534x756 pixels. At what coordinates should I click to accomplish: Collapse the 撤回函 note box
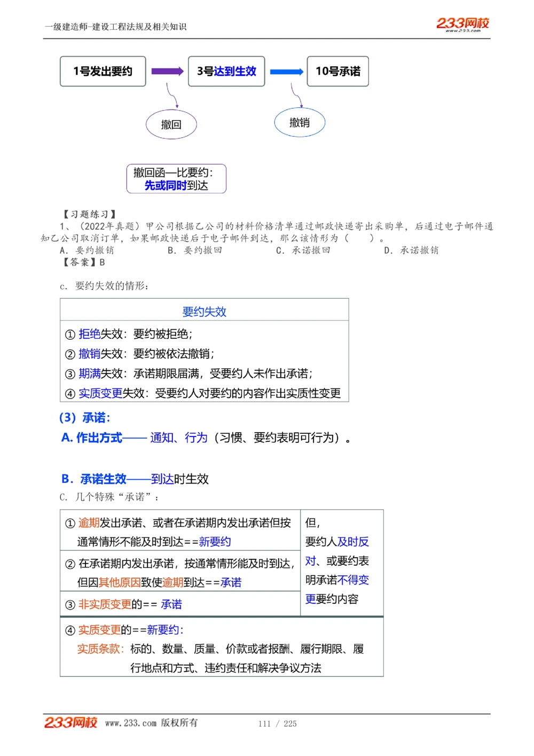(x=176, y=178)
